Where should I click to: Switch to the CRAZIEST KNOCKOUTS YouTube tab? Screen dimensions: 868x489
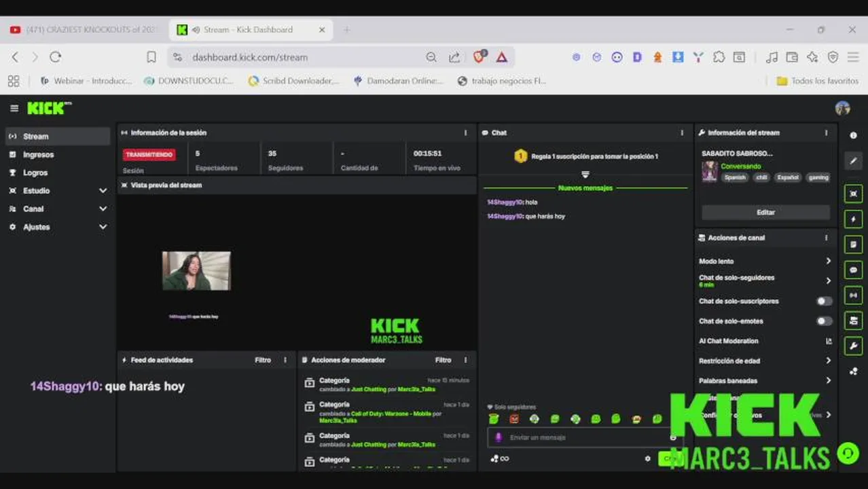[x=83, y=30]
